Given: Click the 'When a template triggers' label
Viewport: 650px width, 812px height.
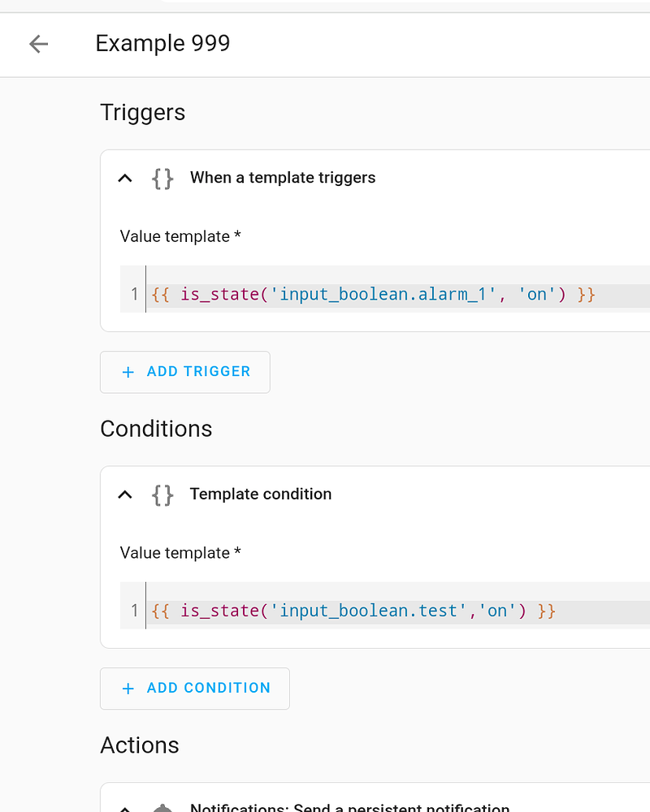Looking at the screenshot, I should [x=283, y=178].
